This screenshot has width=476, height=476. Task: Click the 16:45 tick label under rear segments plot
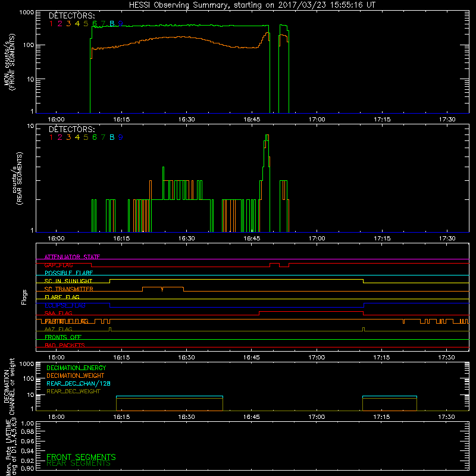tap(252, 239)
